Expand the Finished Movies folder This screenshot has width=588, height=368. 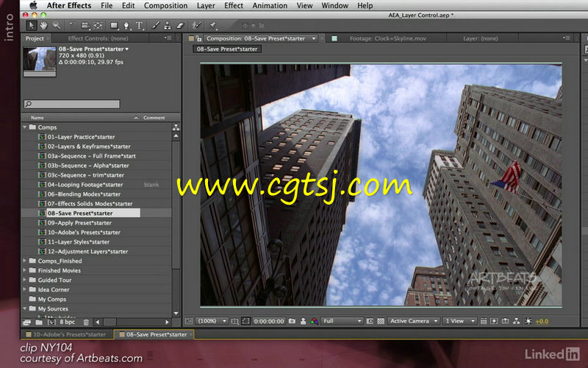point(25,270)
